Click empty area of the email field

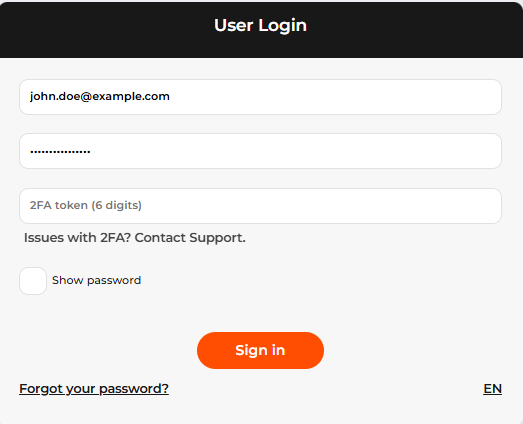[334, 97]
